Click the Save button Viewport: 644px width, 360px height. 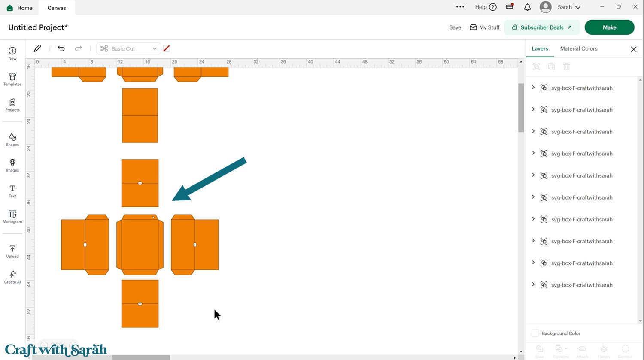455,27
